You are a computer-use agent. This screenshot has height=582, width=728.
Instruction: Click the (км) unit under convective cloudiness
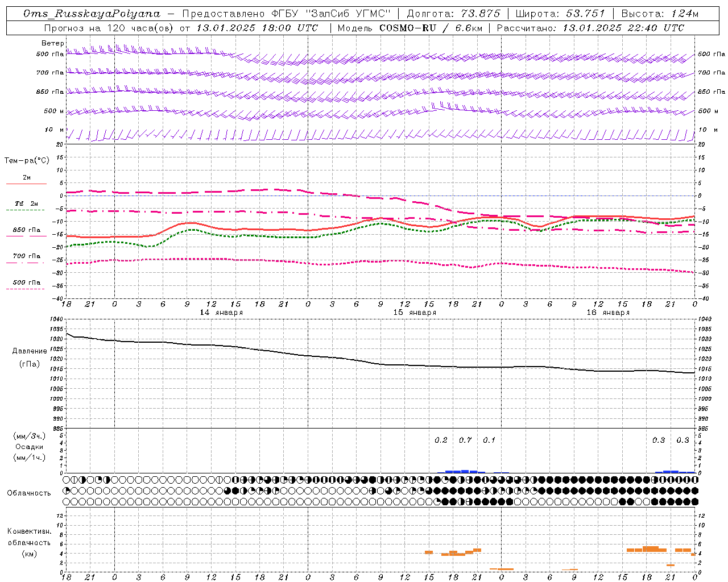click(x=30, y=554)
